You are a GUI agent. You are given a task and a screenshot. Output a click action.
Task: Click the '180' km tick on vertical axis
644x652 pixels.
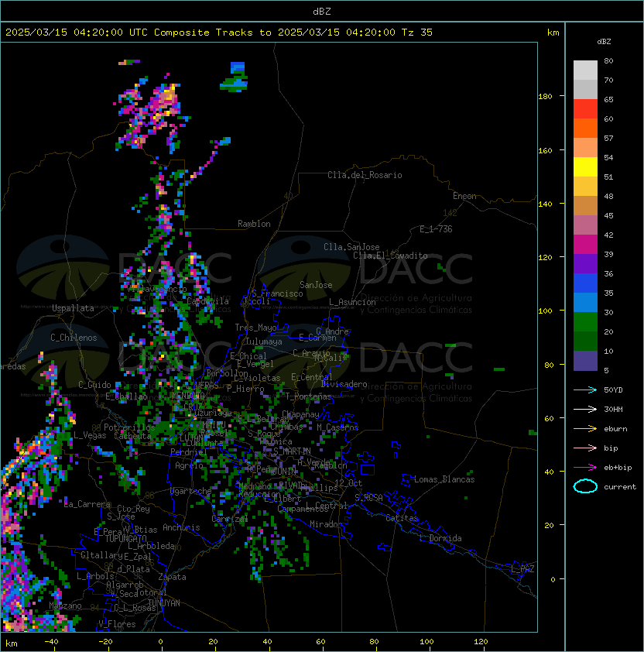[545, 97]
